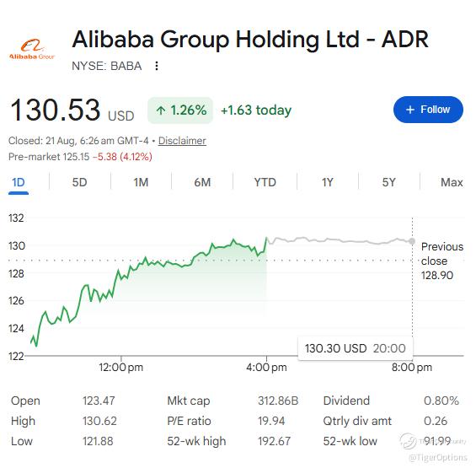Image resolution: width=476 pixels, height=468 pixels.
Task: Click the 12:00 pm axis marker
Action: pos(120,368)
